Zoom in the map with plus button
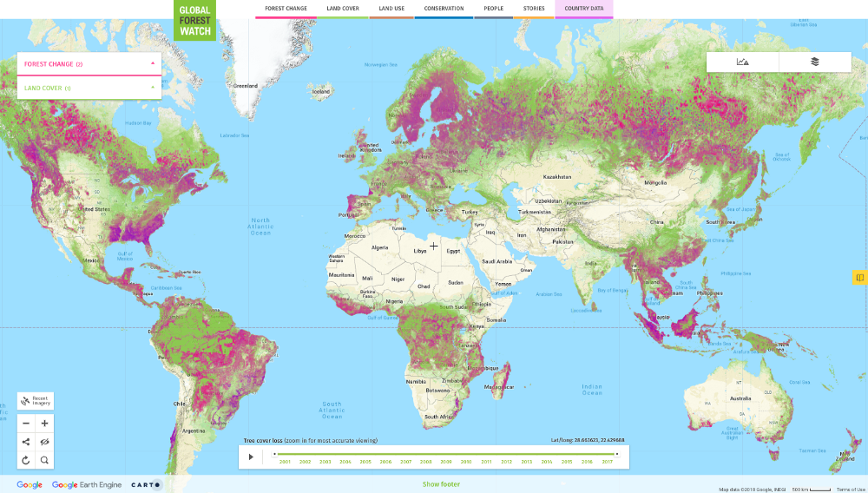 coord(45,424)
